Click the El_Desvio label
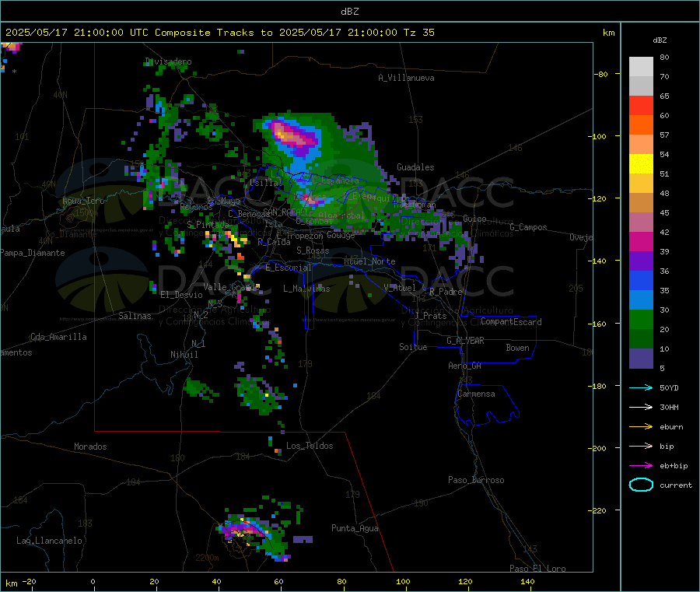 (x=181, y=295)
